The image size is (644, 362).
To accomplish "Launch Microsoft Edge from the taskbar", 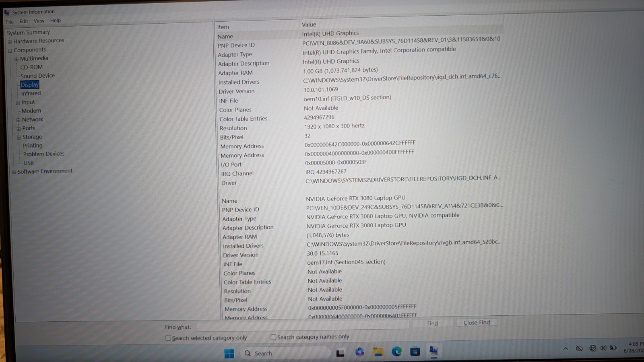I will pos(396,352).
